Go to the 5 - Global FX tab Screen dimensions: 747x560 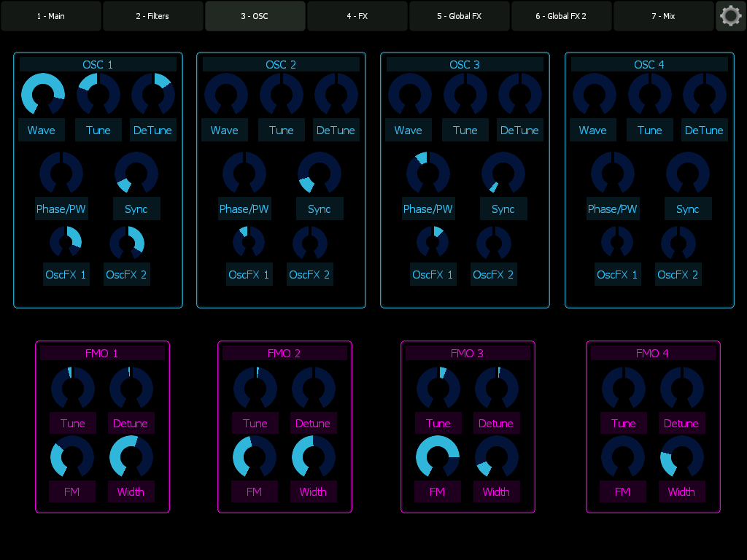[x=460, y=16]
